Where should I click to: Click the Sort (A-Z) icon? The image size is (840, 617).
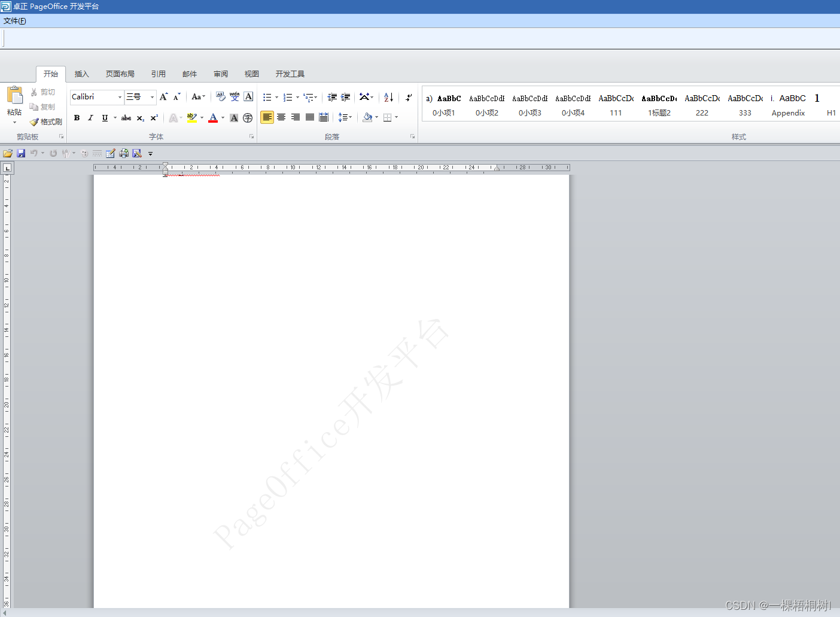[x=389, y=97]
